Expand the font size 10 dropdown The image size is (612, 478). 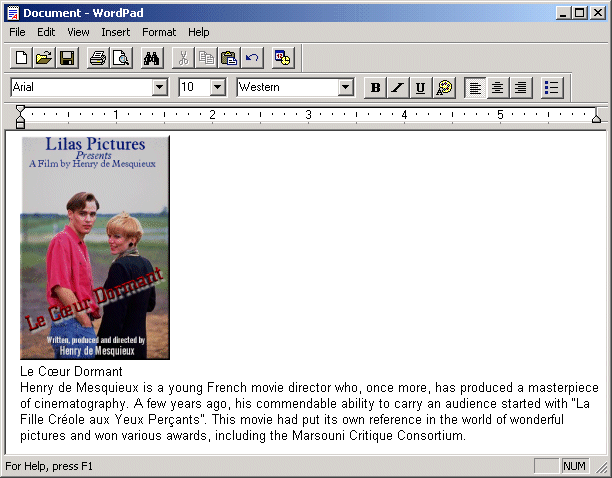pos(218,87)
